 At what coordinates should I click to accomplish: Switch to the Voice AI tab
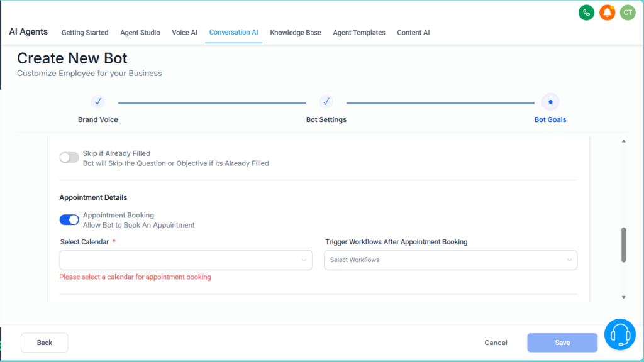coord(184,33)
